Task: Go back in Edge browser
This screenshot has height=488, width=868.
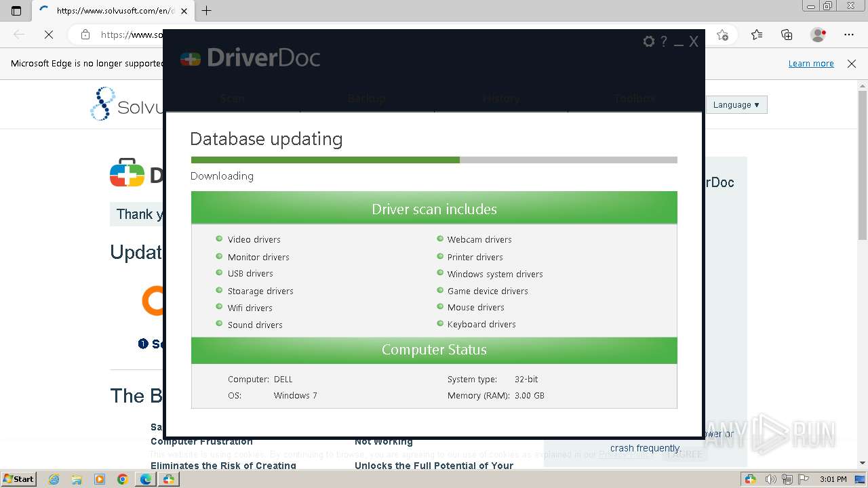Action: (19, 35)
